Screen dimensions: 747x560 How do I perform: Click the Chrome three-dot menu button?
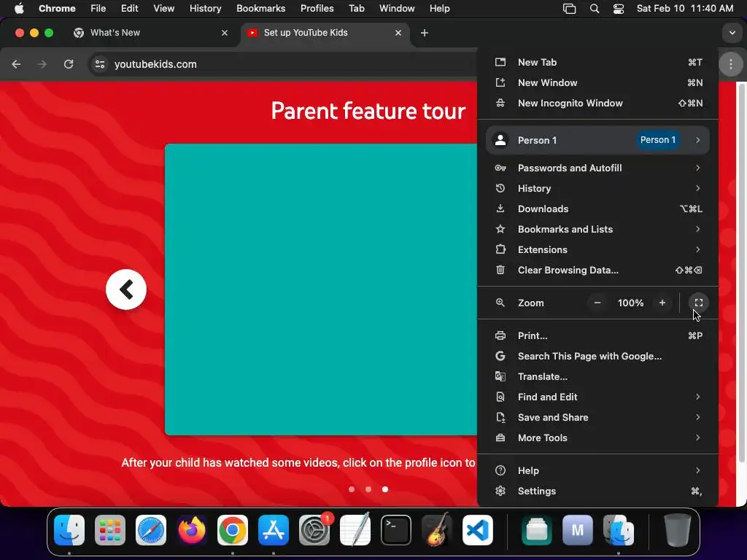730,64
